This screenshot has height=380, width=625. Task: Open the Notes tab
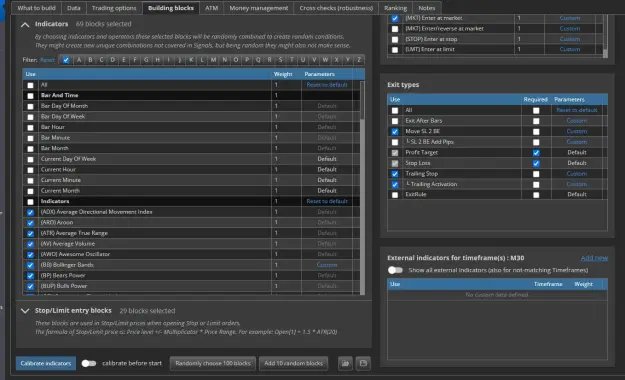pyautogui.click(x=427, y=8)
